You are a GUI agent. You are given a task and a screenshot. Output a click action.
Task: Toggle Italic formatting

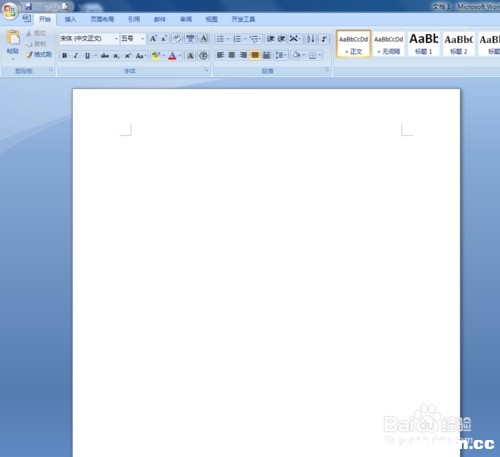coord(76,56)
